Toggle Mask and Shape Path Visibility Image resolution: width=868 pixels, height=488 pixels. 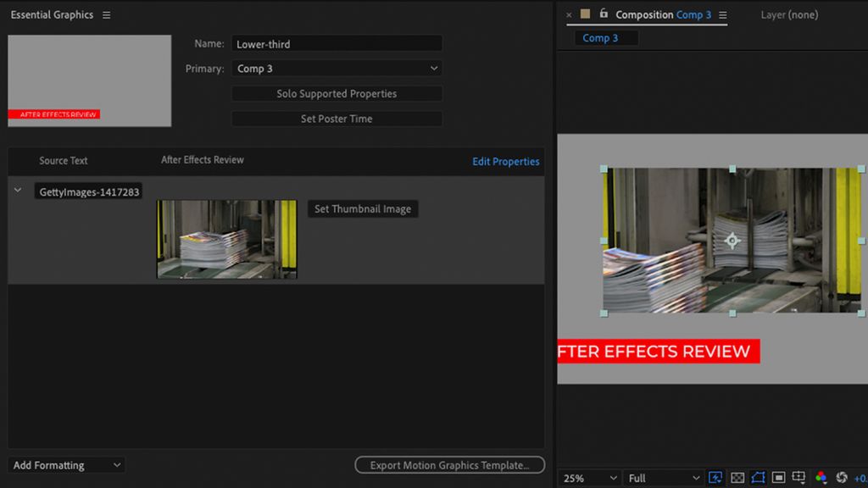tap(758, 477)
